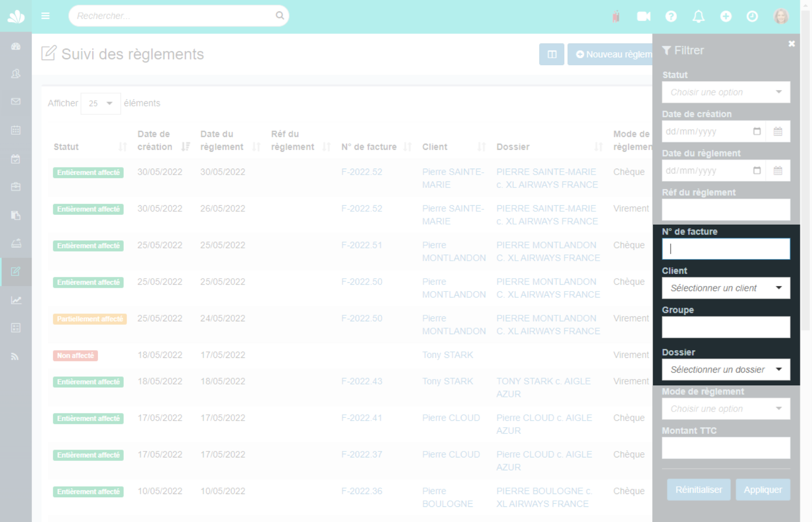The width and height of the screenshot is (812, 522).
Task: Open the clock timer icon in header
Action: (752, 16)
